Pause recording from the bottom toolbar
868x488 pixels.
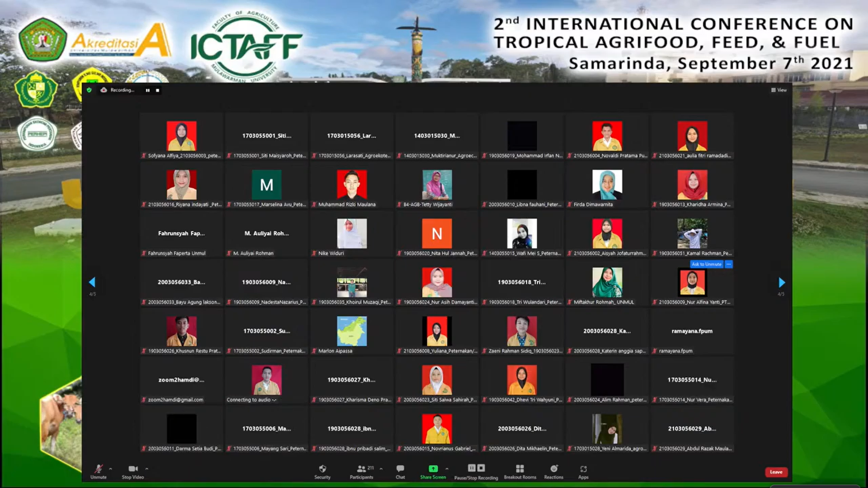tap(472, 468)
